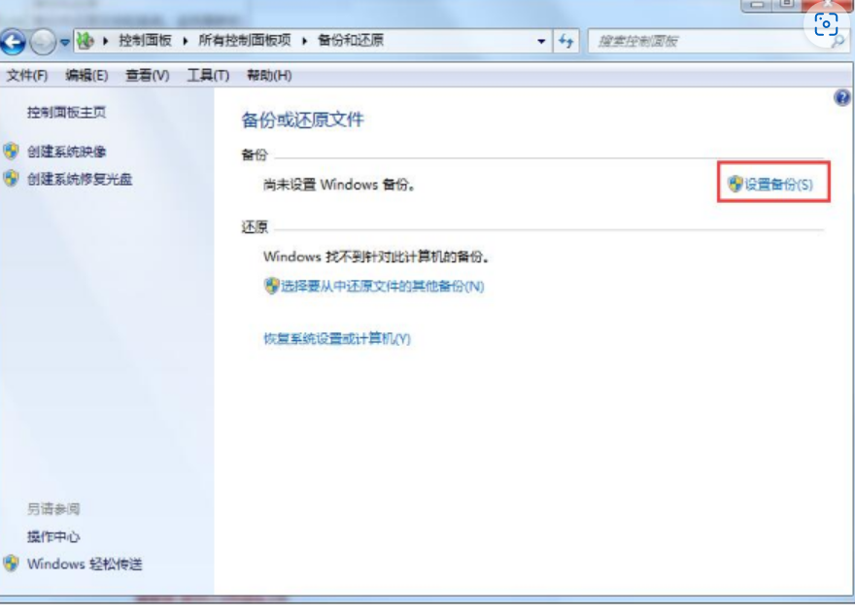Click the screenshot capture overlay icon

pos(826,24)
